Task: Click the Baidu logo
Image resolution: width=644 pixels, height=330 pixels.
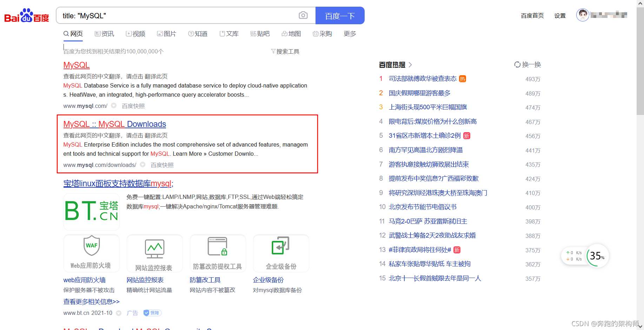Action: point(27,15)
